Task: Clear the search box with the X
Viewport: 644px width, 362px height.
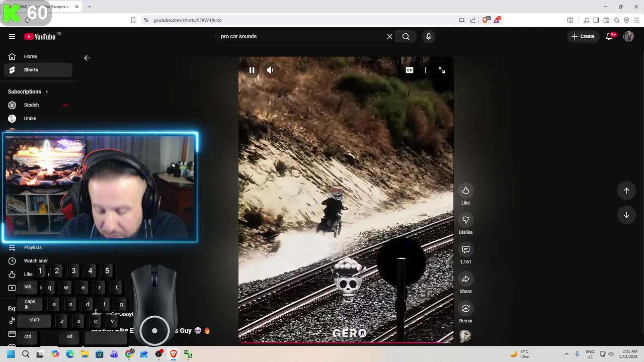Action: 389,36
